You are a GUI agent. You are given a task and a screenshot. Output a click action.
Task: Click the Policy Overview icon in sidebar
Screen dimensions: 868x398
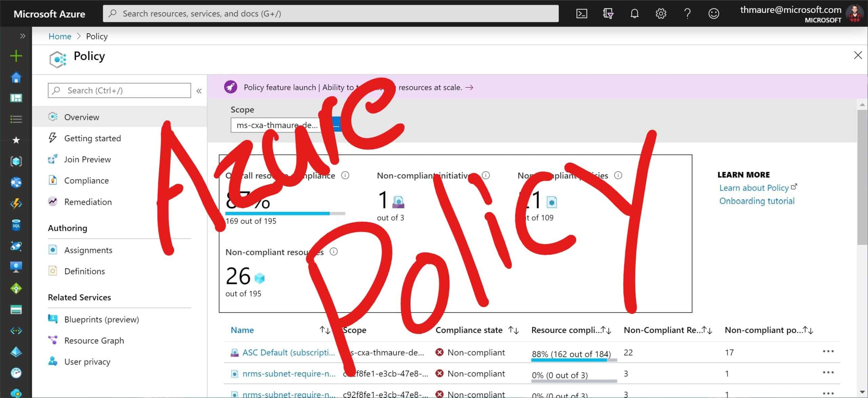click(53, 116)
